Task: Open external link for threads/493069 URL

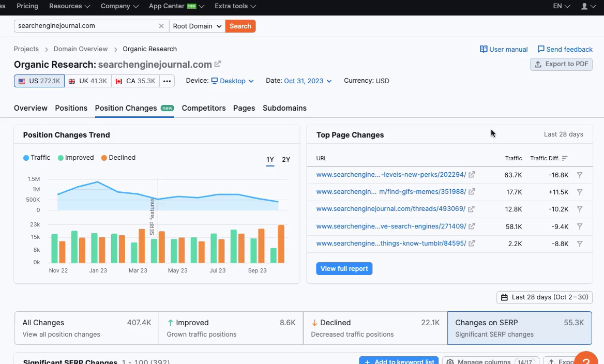Action: (471, 209)
